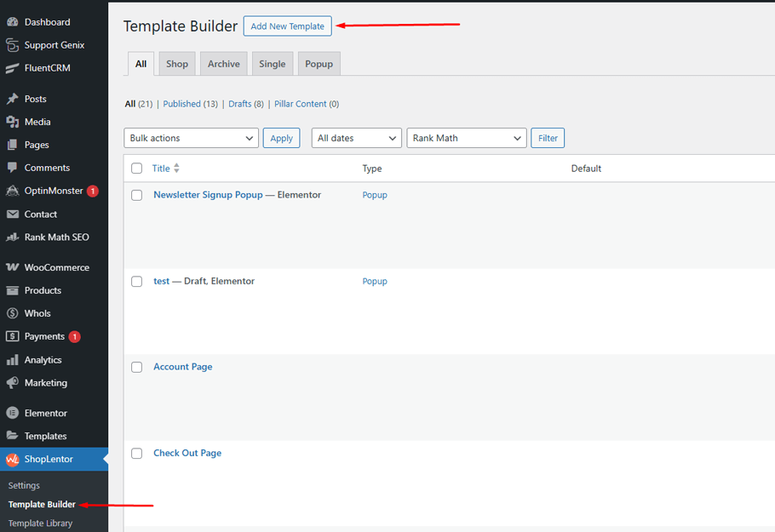Switch to the Single tab

[273, 64]
